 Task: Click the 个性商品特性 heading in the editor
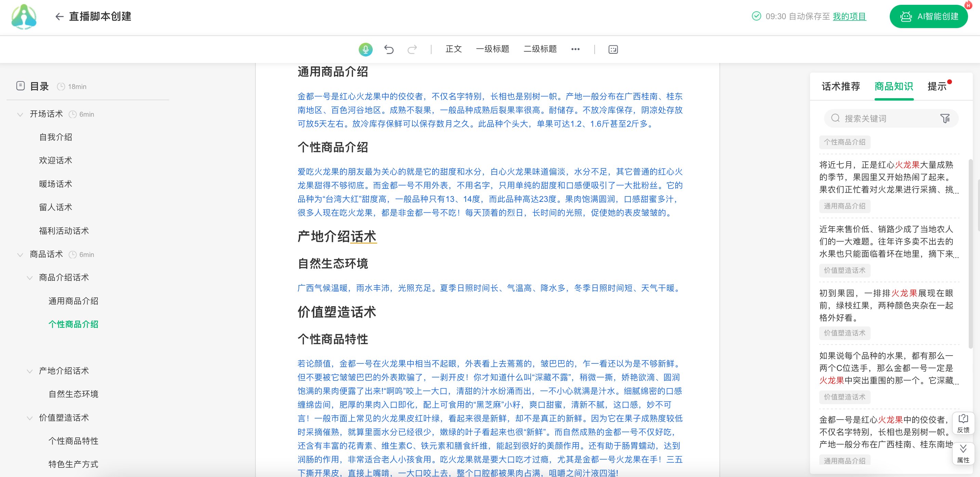coord(332,339)
